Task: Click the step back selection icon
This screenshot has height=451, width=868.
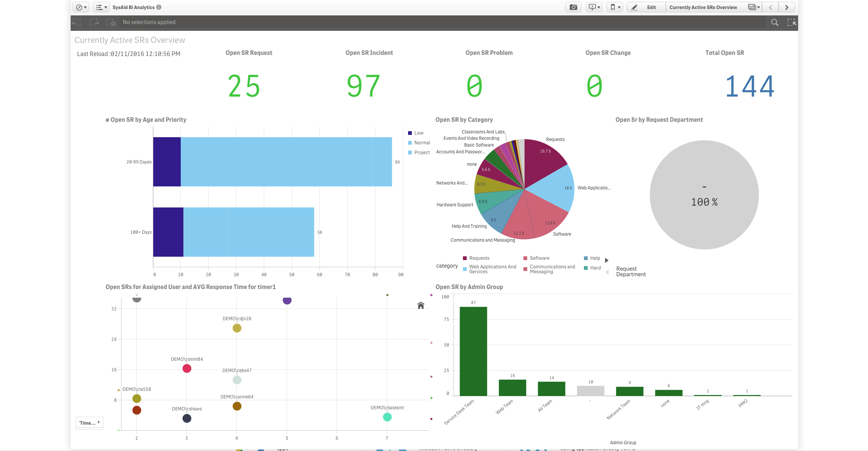Action: tap(77, 23)
